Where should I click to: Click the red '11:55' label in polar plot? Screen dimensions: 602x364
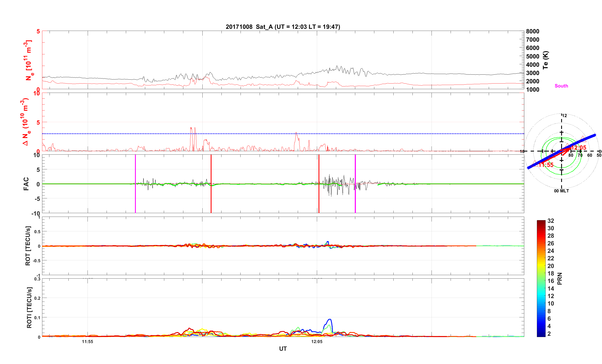click(546, 165)
